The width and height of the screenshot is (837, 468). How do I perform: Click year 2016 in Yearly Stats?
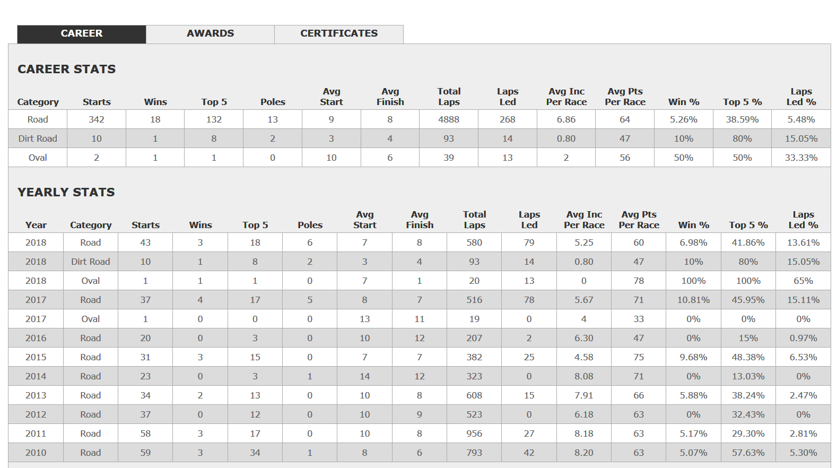pos(36,338)
